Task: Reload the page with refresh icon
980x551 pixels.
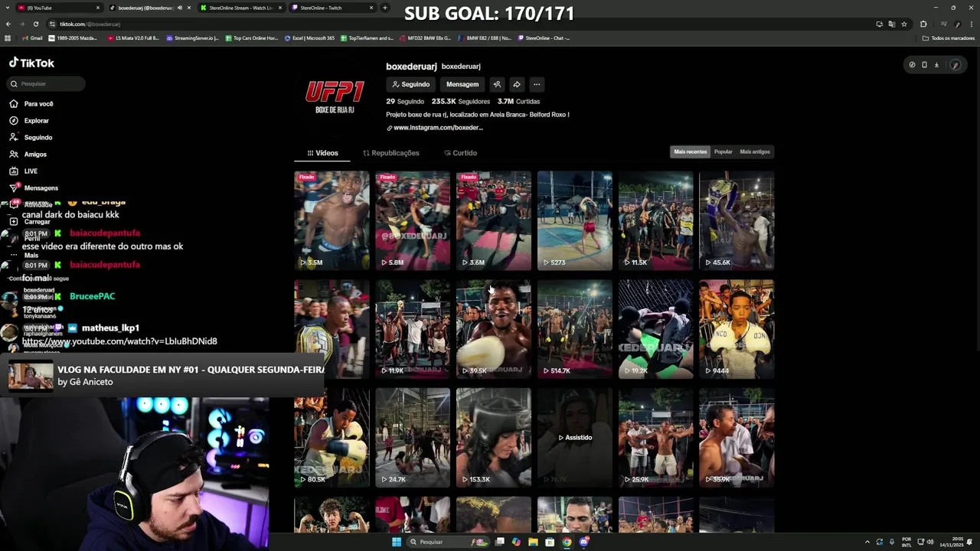Action: [x=35, y=24]
